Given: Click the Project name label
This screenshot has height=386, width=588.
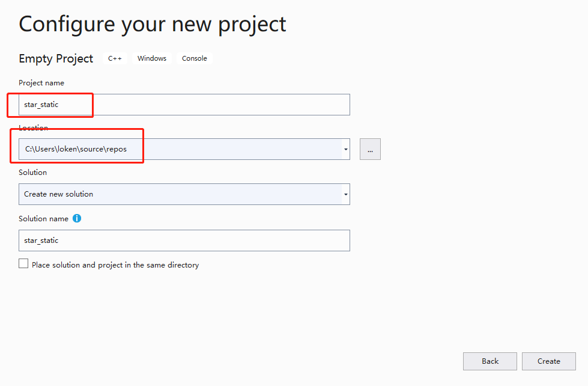Looking at the screenshot, I should 41,83.
